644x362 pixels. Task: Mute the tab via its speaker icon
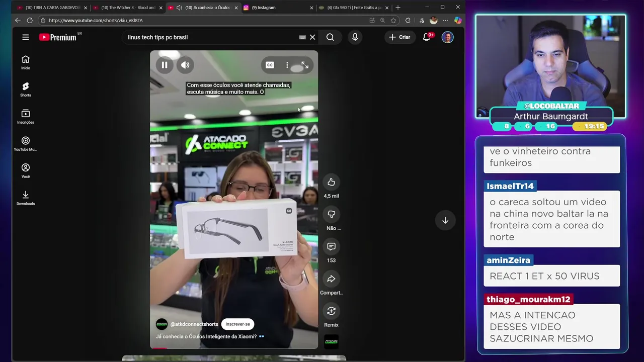pos(179,8)
